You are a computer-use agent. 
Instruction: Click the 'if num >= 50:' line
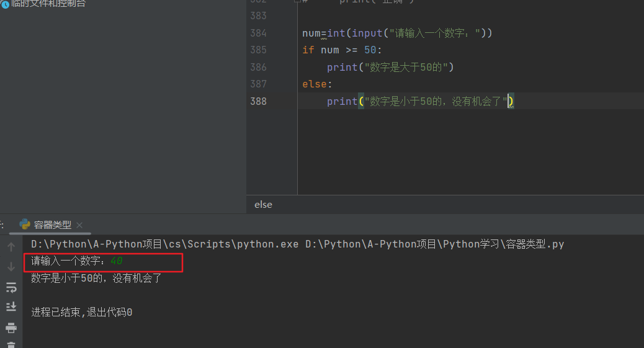(x=342, y=50)
